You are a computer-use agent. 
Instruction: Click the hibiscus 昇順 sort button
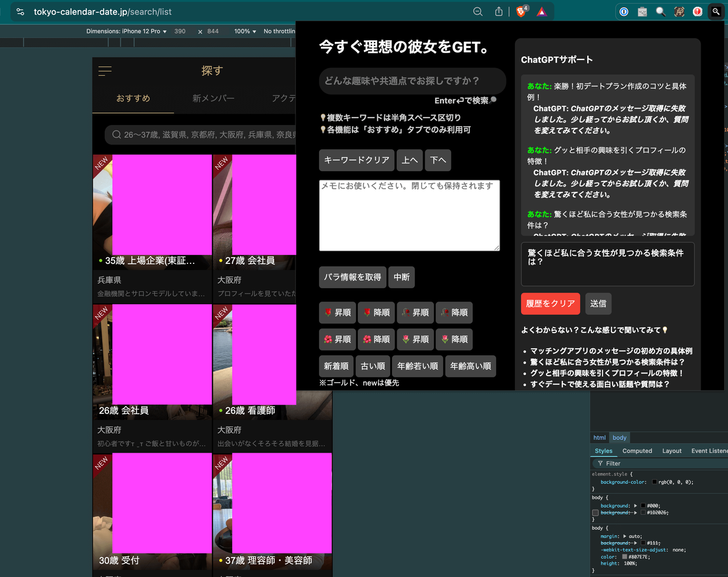pyautogui.click(x=337, y=339)
